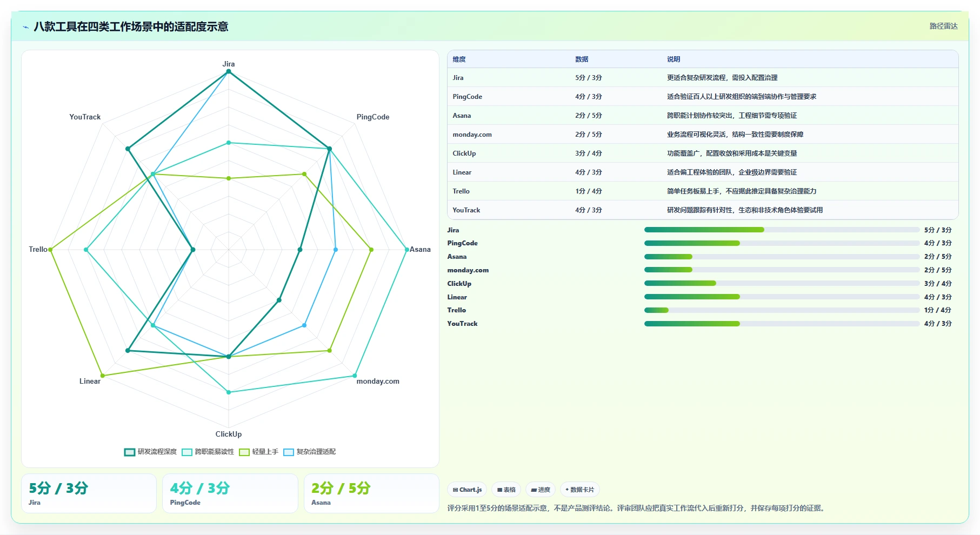Click the Linear axis label on radar
Viewport: 980px width, 535px height.
point(90,381)
